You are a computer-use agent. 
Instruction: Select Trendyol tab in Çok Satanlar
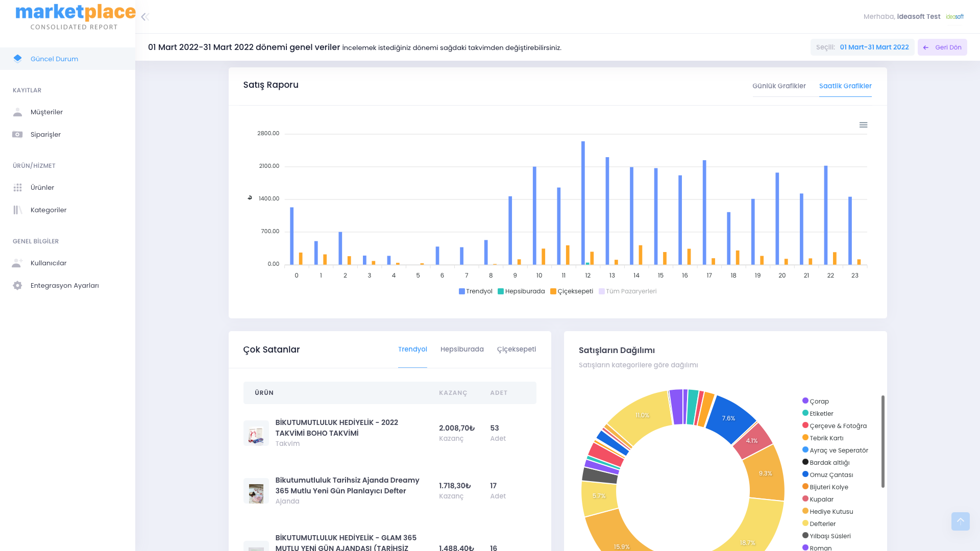pos(412,349)
